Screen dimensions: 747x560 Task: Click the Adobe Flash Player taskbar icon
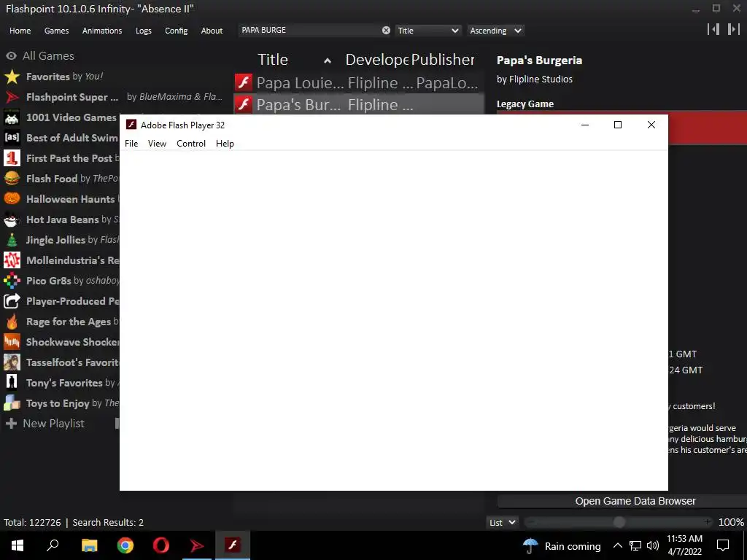point(233,545)
